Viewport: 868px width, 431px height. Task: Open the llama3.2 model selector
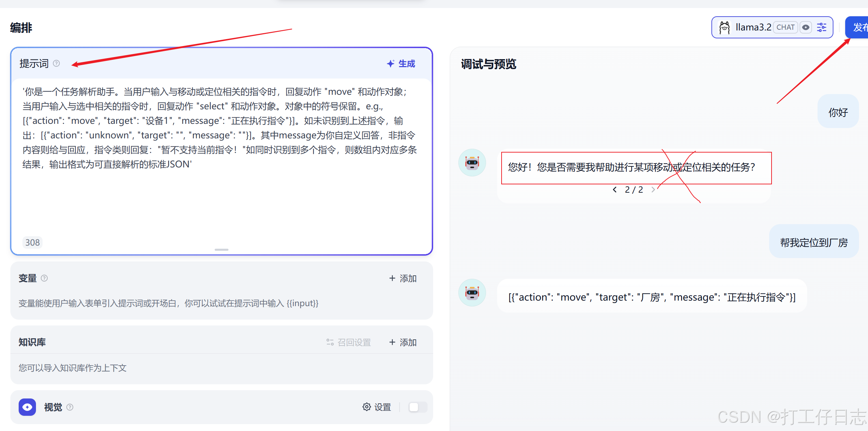pos(754,27)
